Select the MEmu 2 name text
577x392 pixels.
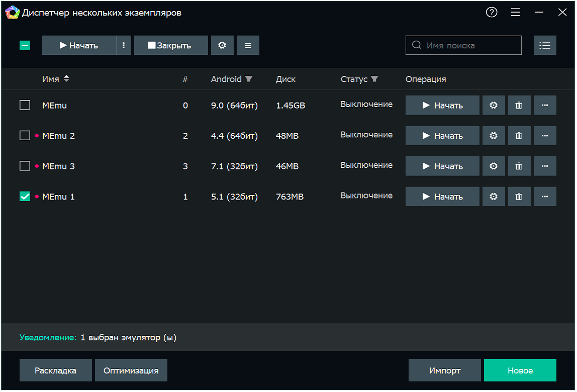click(x=58, y=136)
